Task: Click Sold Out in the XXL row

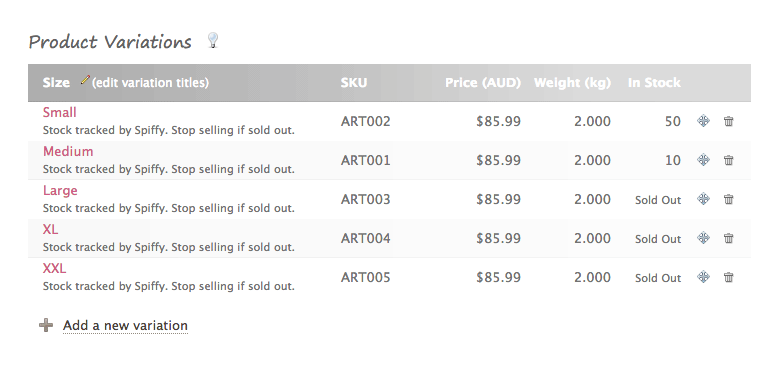Action: [x=658, y=278]
